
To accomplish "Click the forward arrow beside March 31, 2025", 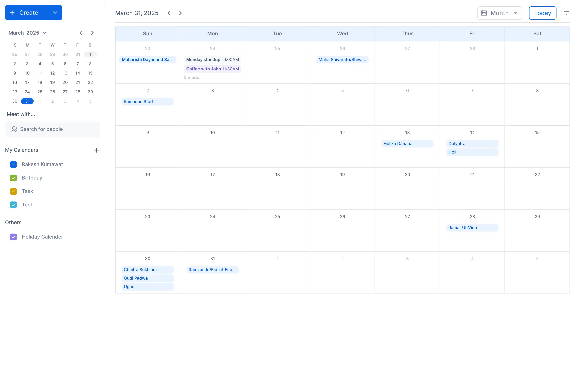I will [180, 13].
